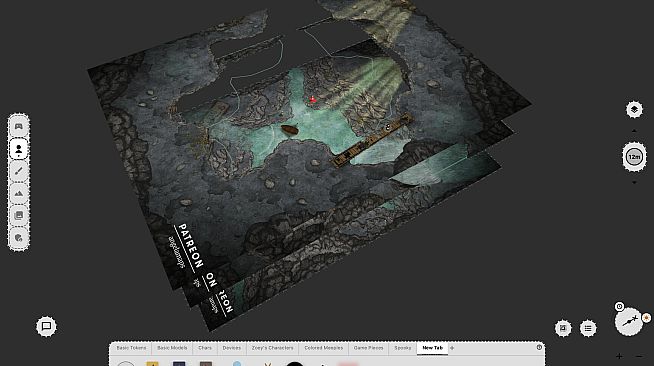654x366 pixels.
Task: Switch to the Colored Meeples tab
Action: 324,348
